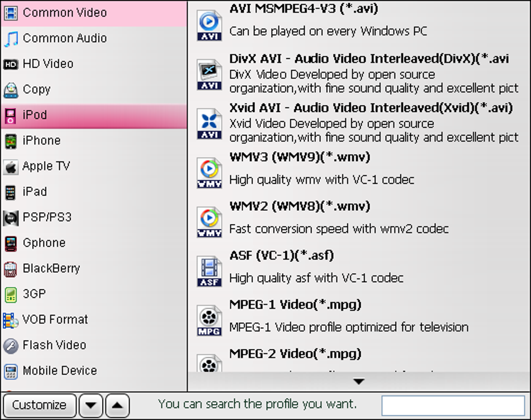Click 'Can be played on every Windows PC' description

(x=328, y=31)
